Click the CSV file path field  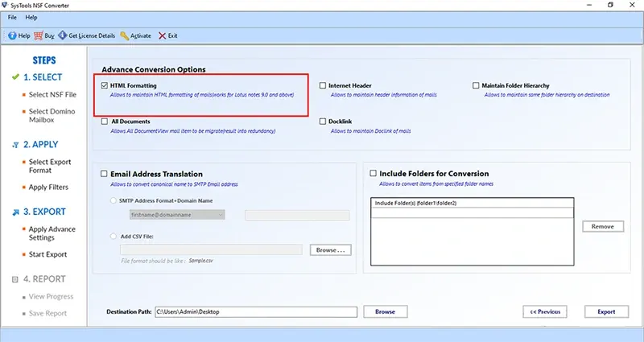tap(211, 250)
